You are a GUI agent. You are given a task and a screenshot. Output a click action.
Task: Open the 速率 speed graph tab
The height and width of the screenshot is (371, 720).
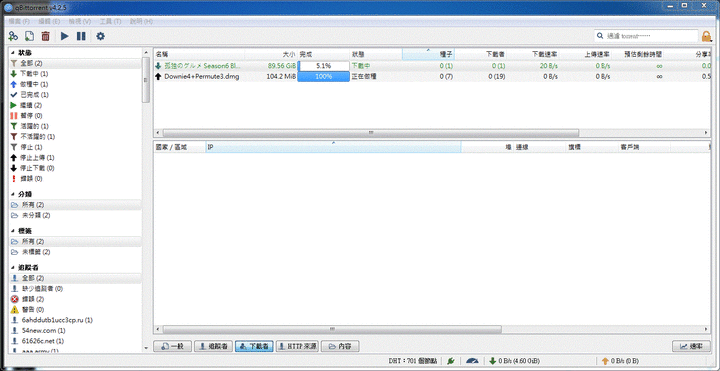691,347
